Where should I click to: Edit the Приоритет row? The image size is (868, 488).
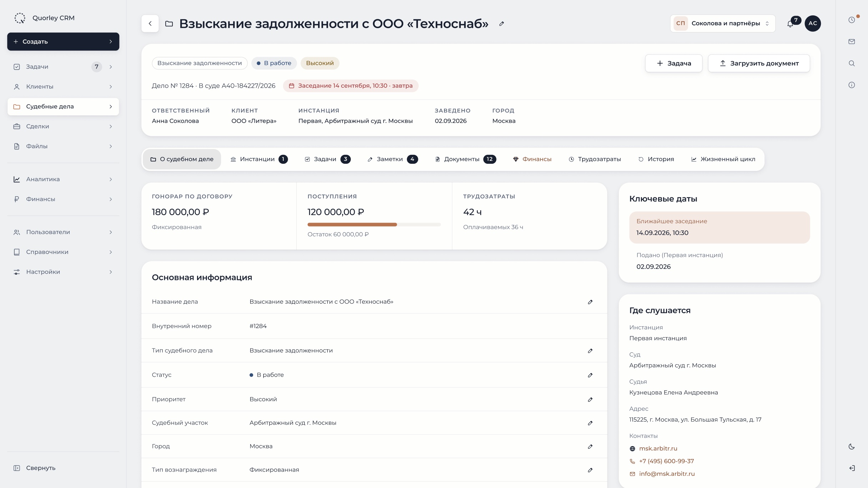[x=590, y=400]
